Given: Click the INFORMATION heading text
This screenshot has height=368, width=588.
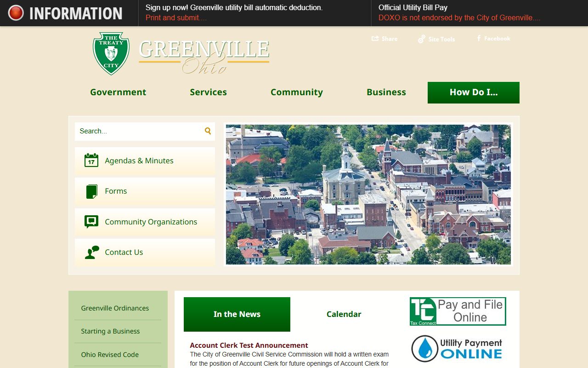Looking at the screenshot, I should tap(76, 13).
